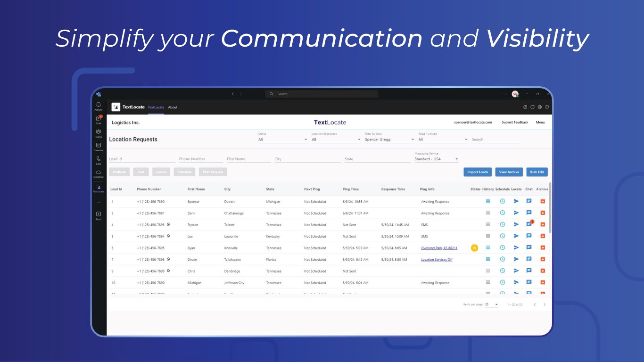Locate Trystan using the send arrow icon
The width and height of the screenshot is (644, 362).
click(516, 225)
